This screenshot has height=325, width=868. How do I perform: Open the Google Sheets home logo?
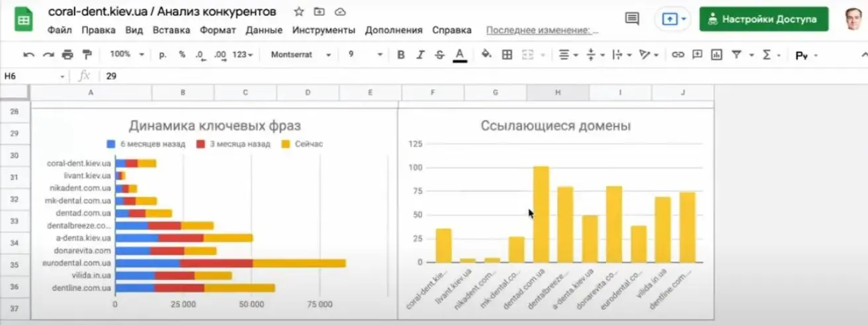(23, 19)
